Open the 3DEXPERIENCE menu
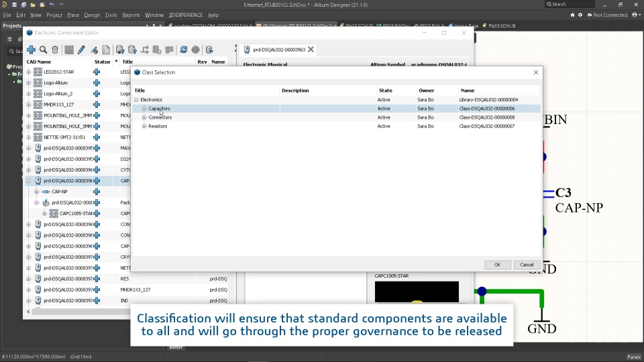 [186, 15]
